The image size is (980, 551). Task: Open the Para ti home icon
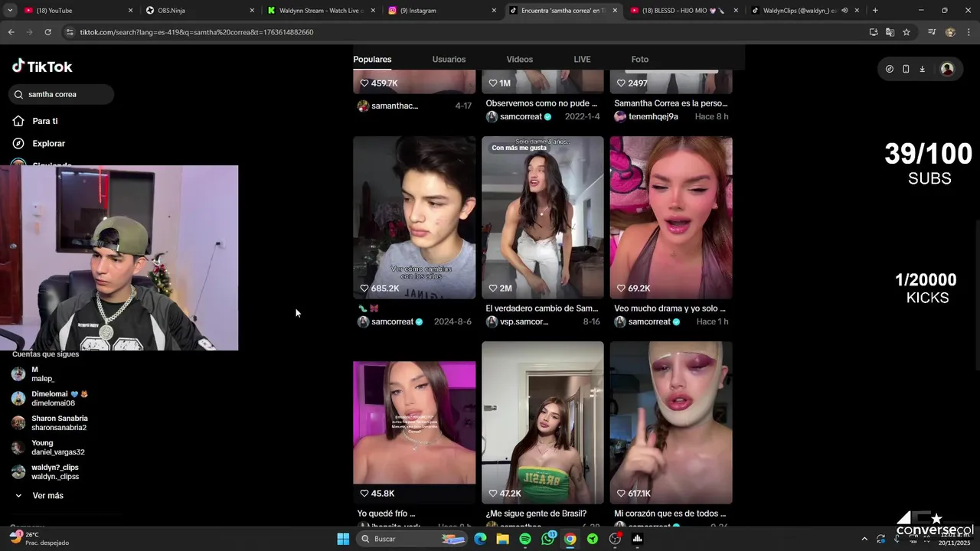click(x=18, y=121)
